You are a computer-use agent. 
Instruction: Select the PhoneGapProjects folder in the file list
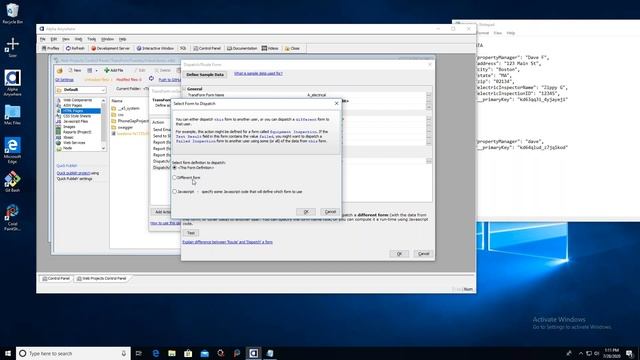point(133,121)
